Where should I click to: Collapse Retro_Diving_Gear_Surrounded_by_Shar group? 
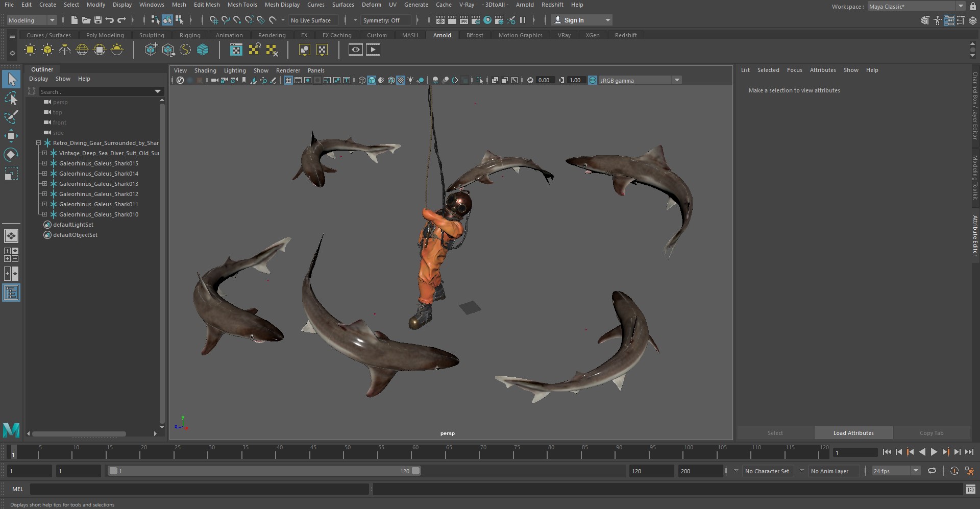(x=38, y=143)
